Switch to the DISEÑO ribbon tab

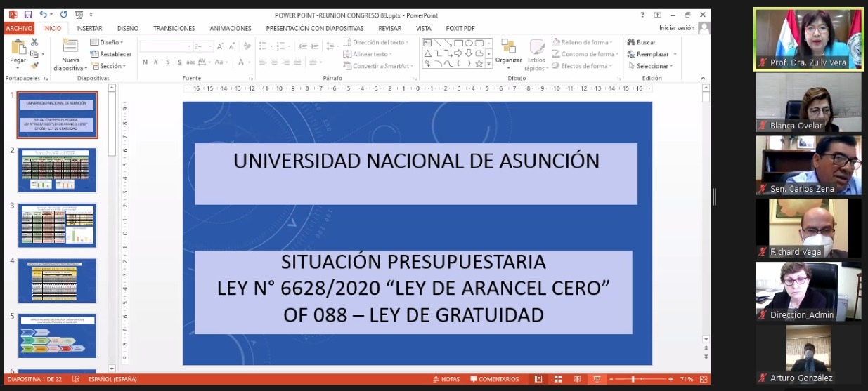128,28
